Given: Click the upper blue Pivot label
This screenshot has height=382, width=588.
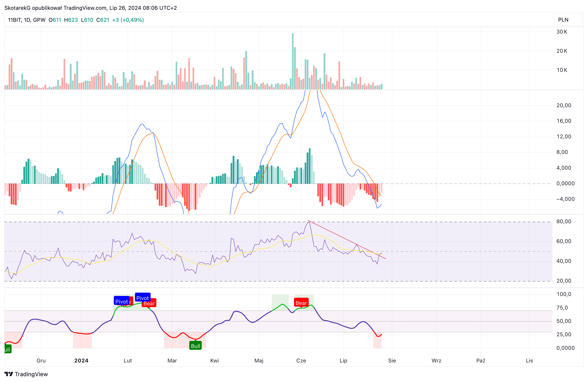Looking at the screenshot, I should pyautogui.click(x=143, y=298).
